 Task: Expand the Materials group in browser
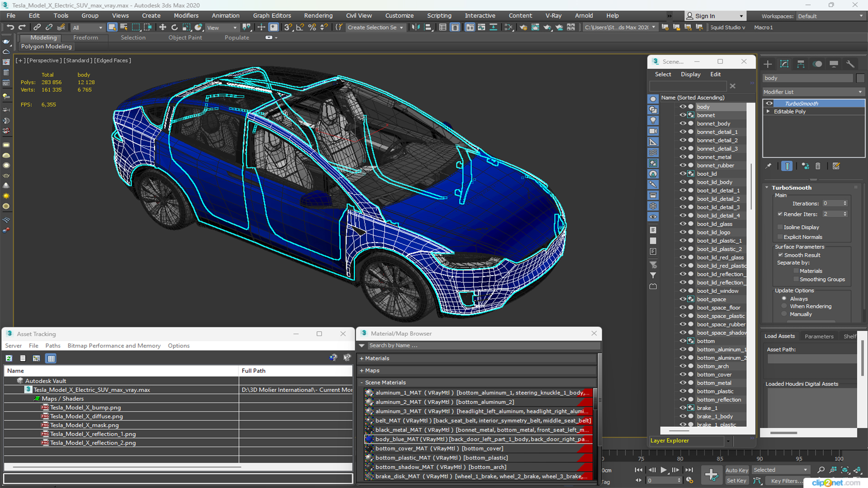coord(362,358)
